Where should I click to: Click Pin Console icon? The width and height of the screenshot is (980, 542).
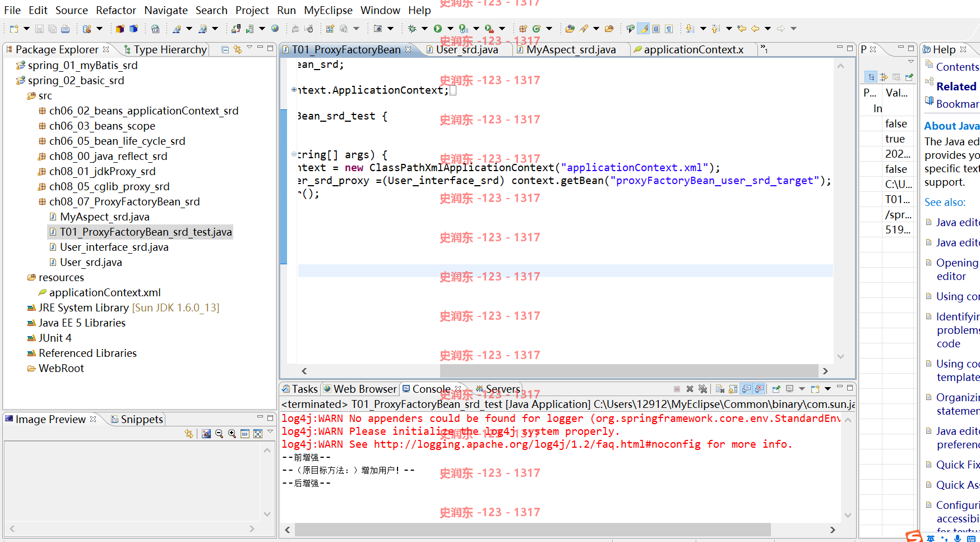click(x=776, y=389)
